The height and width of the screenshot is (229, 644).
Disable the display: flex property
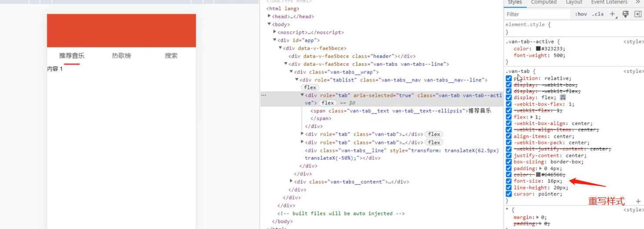(x=509, y=98)
